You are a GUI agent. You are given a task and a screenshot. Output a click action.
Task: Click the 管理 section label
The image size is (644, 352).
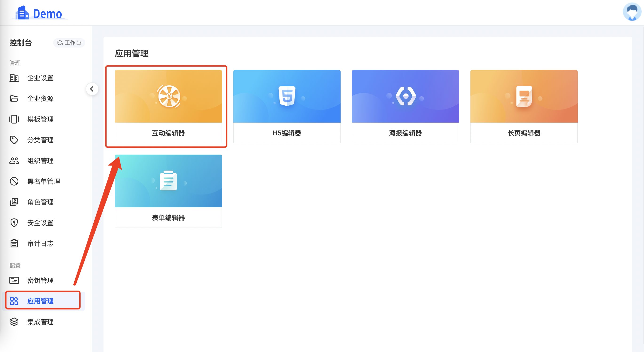pos(15,63)
